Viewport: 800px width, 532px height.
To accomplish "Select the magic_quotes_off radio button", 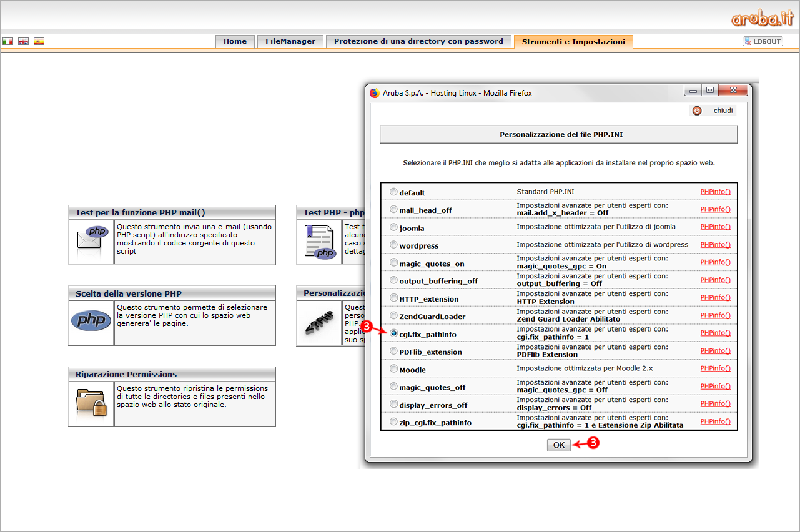I will pyautogui.click(x=393, y=387).
